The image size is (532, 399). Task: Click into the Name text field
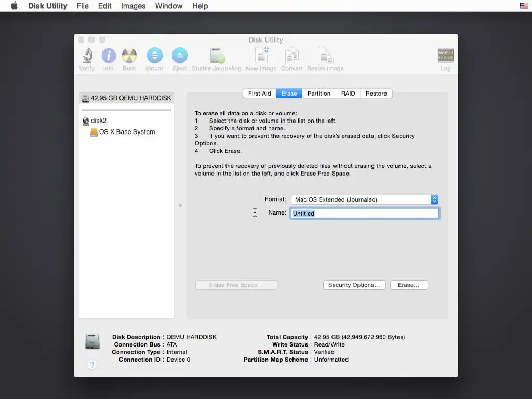[365, 214]
